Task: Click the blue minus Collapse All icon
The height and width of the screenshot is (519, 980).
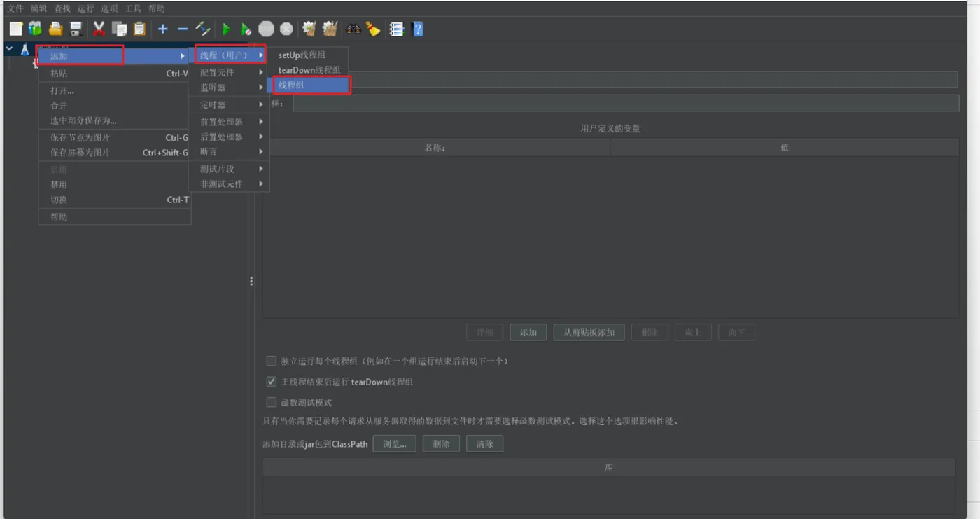Action: pyautogui.click(x=183, y=29)
